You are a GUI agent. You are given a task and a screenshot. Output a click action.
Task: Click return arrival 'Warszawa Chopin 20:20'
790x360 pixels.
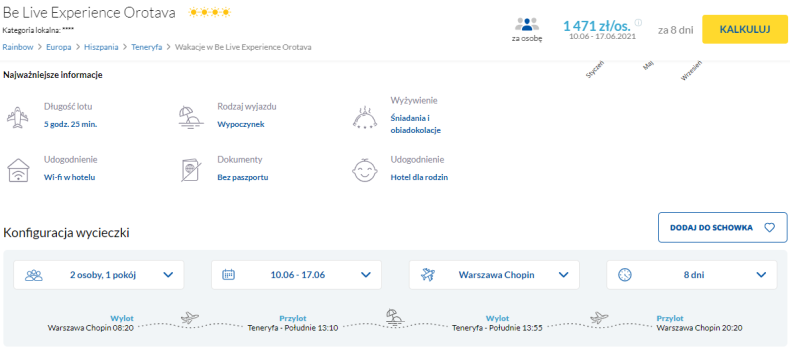pos(699,328)
